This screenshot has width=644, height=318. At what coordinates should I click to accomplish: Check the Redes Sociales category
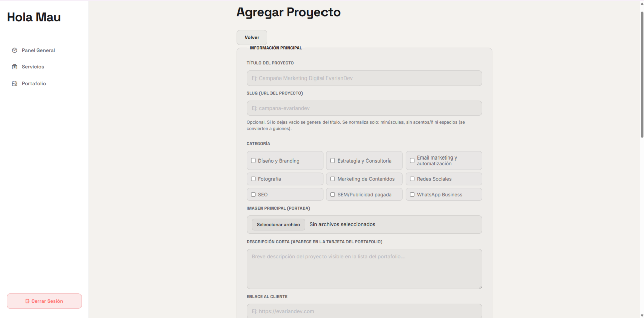412,179
